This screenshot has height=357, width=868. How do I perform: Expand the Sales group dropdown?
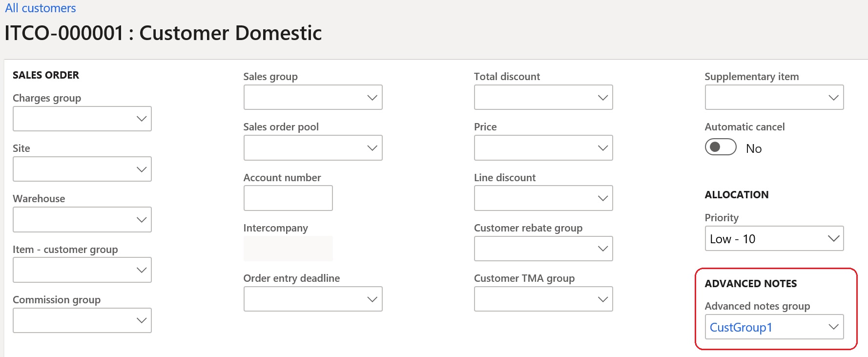coord(372,97)
